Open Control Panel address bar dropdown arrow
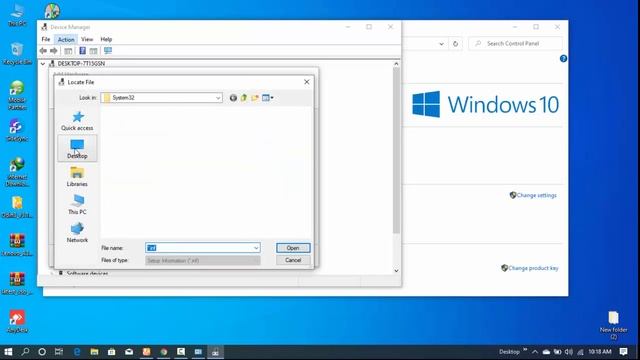The height and width of the screenshot is (360, 640). pyautogui.click(x=441, y=44)
